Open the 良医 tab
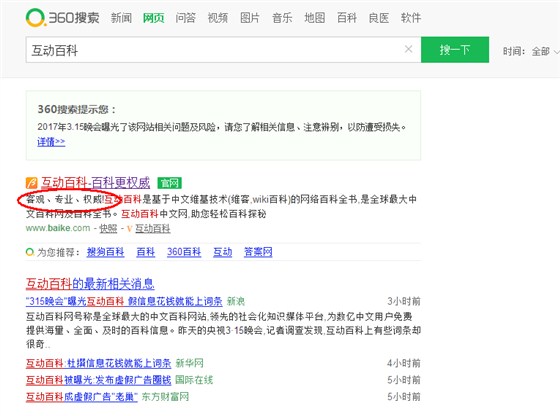This screenshot has width=560, height=416. (x=379, y=17)
